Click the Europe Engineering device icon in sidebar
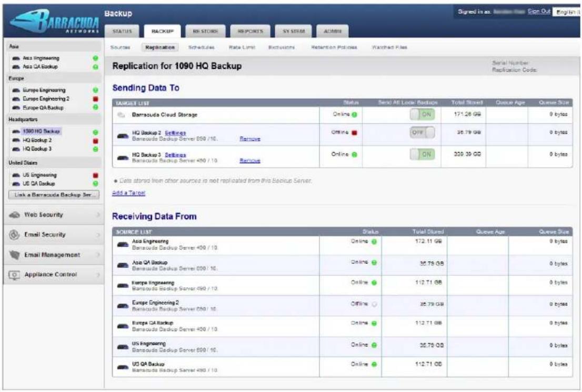Screen dimensions: 582x392 click(x=16, y=90)
